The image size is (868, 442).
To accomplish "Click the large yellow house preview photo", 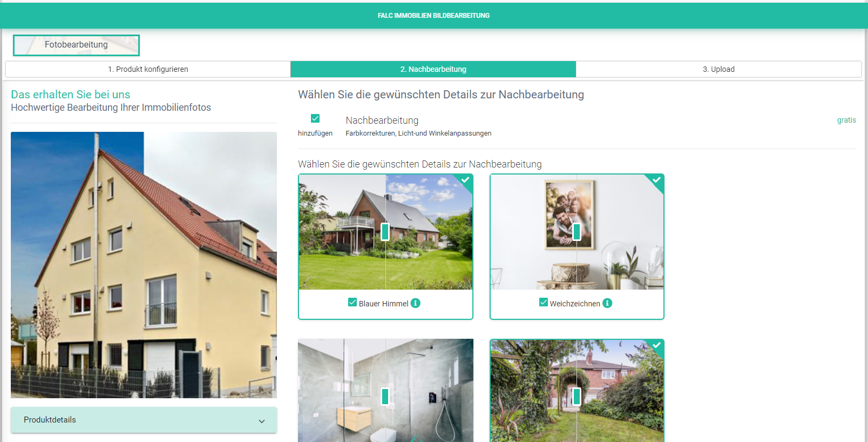I will [144, 265].
